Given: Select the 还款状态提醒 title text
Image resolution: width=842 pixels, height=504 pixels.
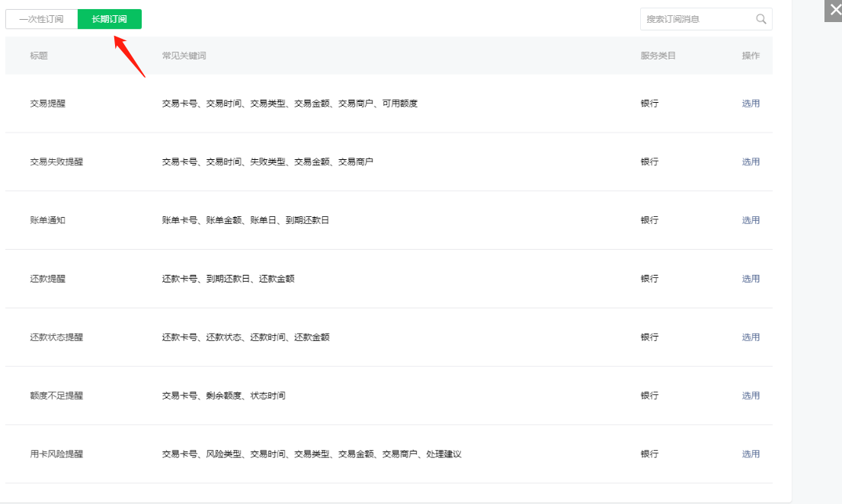Looking at the screenshot, I should pyautogui.click(x=56, y=337).
